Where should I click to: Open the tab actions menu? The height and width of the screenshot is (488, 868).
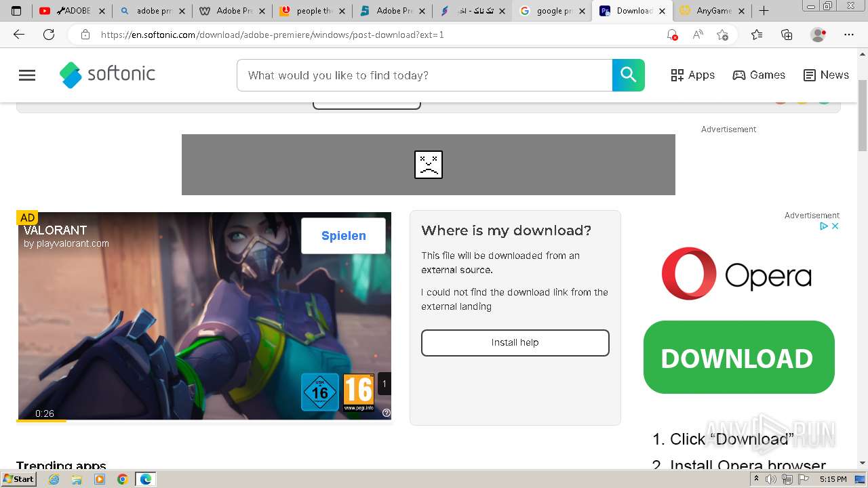pos(16,11)
